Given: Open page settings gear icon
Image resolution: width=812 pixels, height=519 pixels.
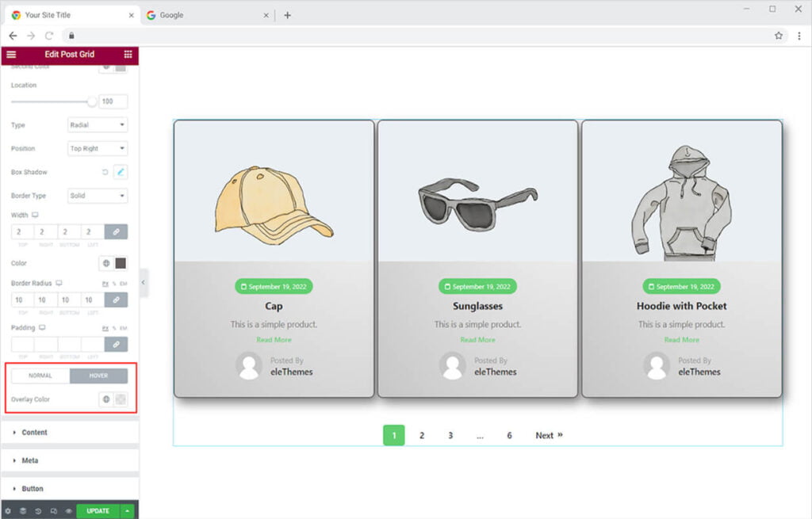Looking at the screenshot, I should click(x=8, y=511).
